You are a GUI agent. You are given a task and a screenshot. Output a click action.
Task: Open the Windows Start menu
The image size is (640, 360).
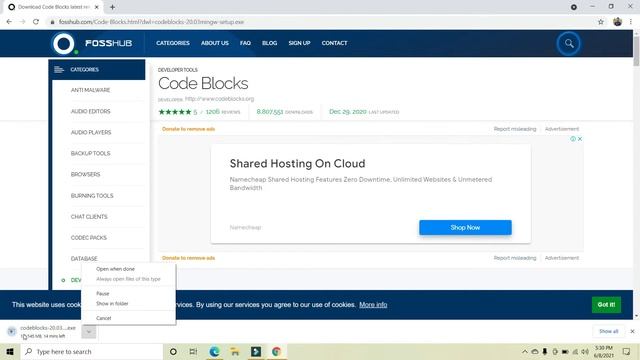point(10,351)
